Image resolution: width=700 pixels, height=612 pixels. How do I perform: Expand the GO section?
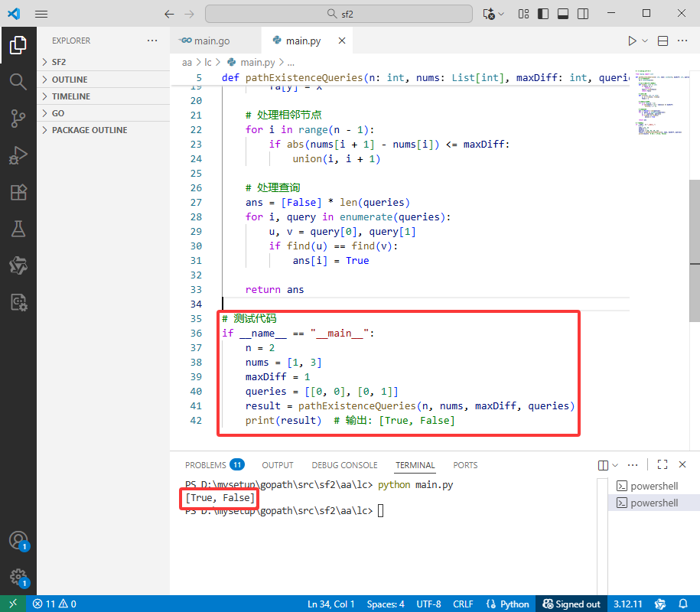[103, 113]
